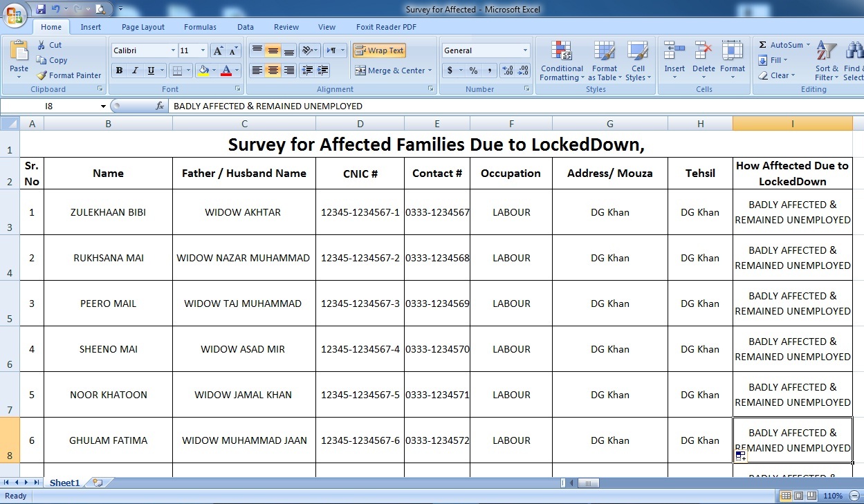Screen dimensions: 864x504
Task: Enable underline formatting
Action: click(x=150, y=71)
